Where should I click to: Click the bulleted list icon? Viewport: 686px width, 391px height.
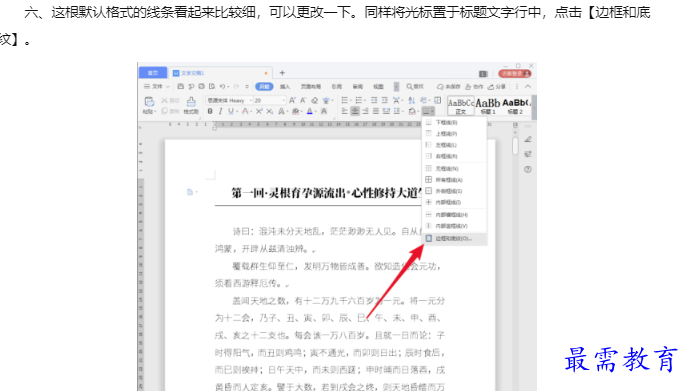point(345,101)
